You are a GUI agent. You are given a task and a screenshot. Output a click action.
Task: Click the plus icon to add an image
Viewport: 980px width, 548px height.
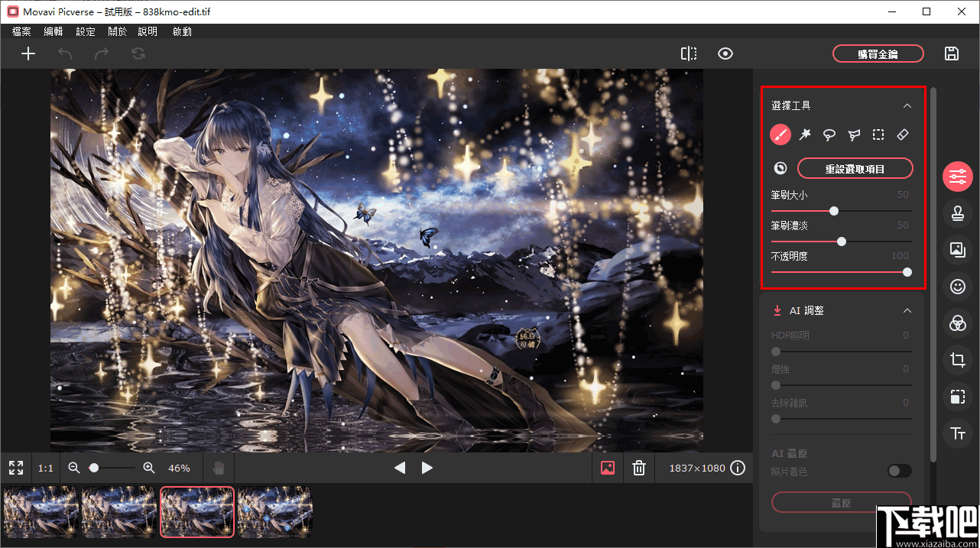[x=28, y=54]
